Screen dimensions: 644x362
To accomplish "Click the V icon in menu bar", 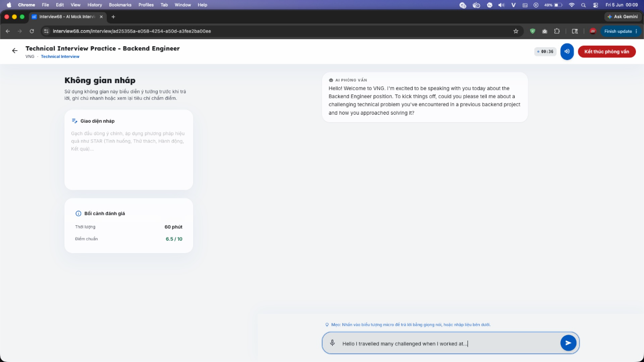I will click(514, 5).
